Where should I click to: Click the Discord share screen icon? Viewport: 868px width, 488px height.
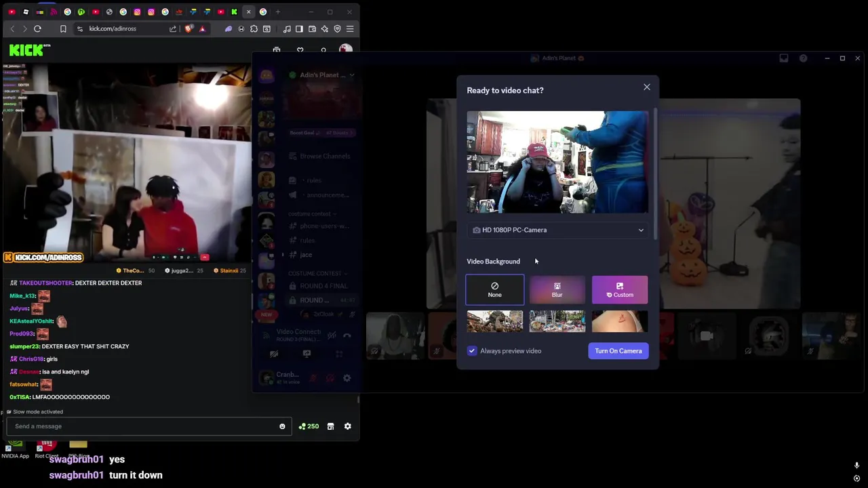[307, 354]
